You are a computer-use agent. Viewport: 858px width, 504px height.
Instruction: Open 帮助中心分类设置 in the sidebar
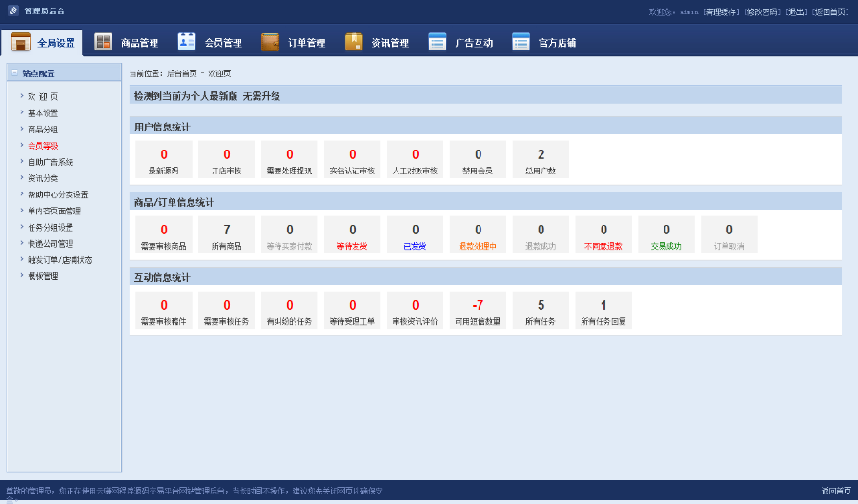pos(58,194)
